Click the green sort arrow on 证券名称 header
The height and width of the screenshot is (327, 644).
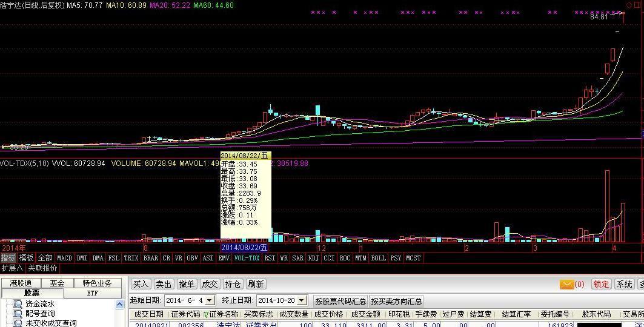point(206,315)
